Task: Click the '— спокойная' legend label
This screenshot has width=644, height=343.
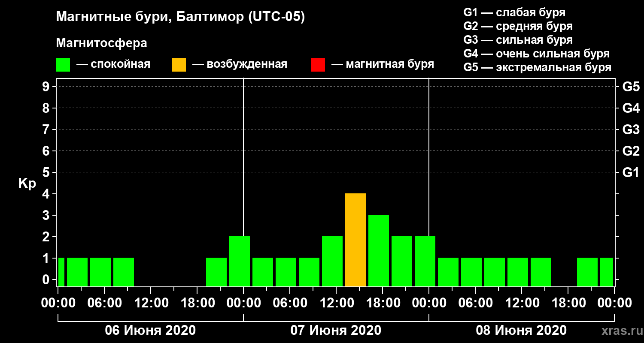Action: (113, 65)
